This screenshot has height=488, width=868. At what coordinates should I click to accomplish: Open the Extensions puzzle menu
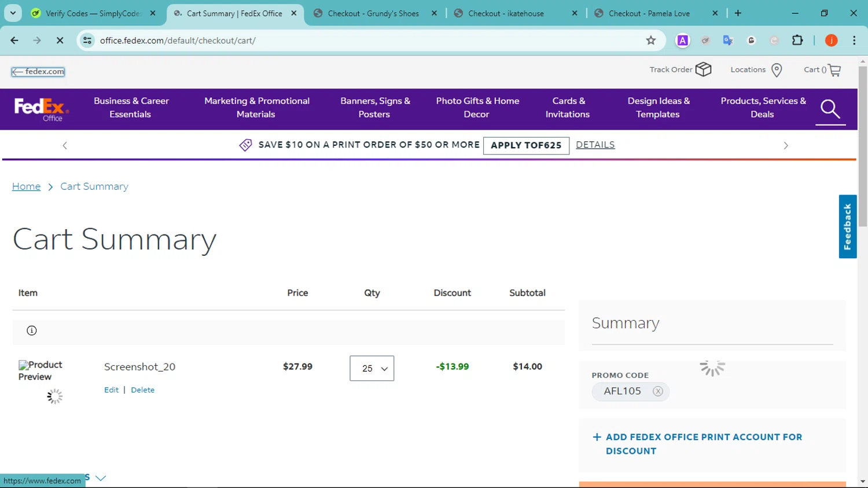pyautogui.click(x=797, y=41)
